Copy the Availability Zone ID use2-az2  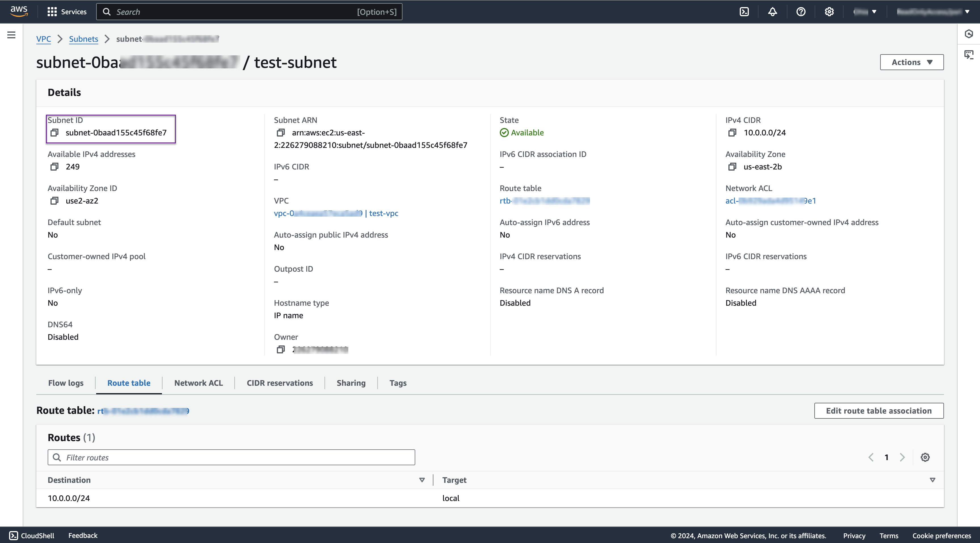click(54, 201)
